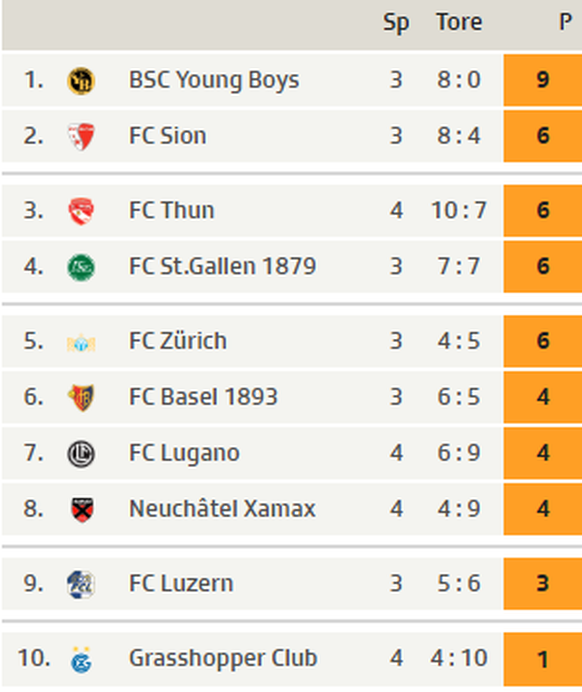Viewport: 582px width, 692px height.
Task: Click the orange 9 points cell
Action: coord(543,80)
